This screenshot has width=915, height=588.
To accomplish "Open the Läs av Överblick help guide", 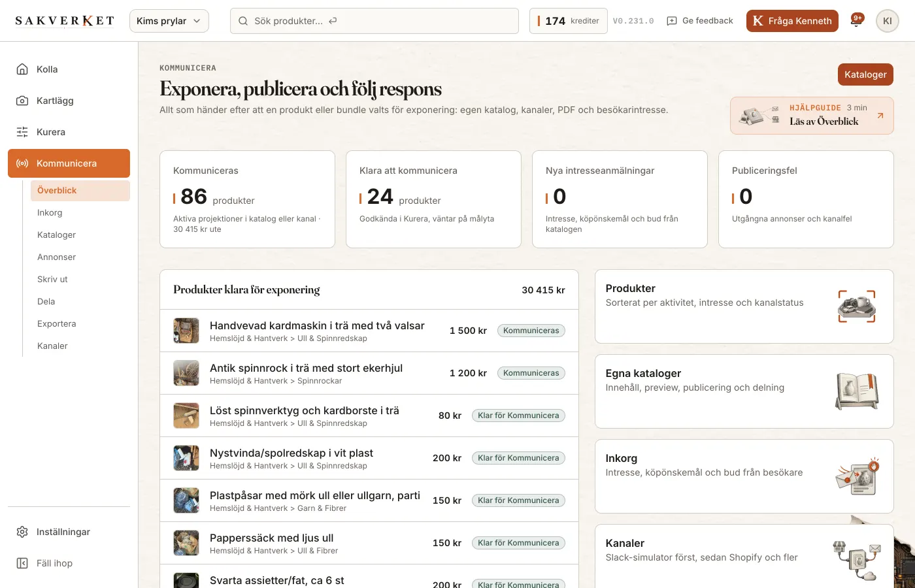I will pos(812,116).
